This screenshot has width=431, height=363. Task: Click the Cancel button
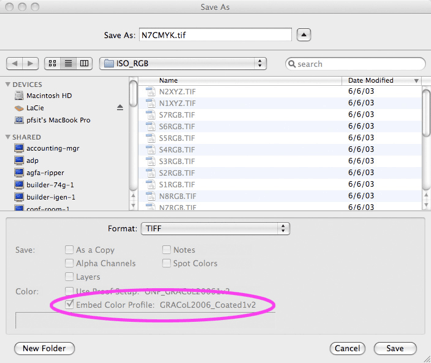(347, 348)
